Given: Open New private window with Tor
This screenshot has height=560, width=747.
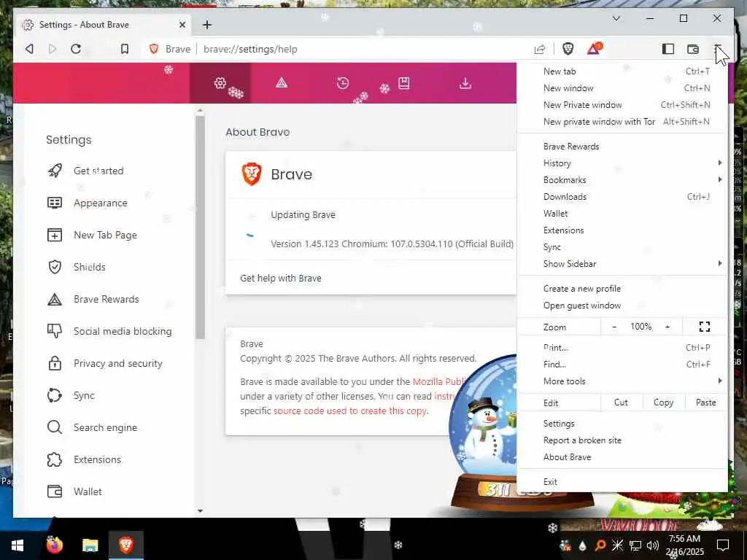Looking at the screenshot, I should pyautogui.click(x=622, y=122).
